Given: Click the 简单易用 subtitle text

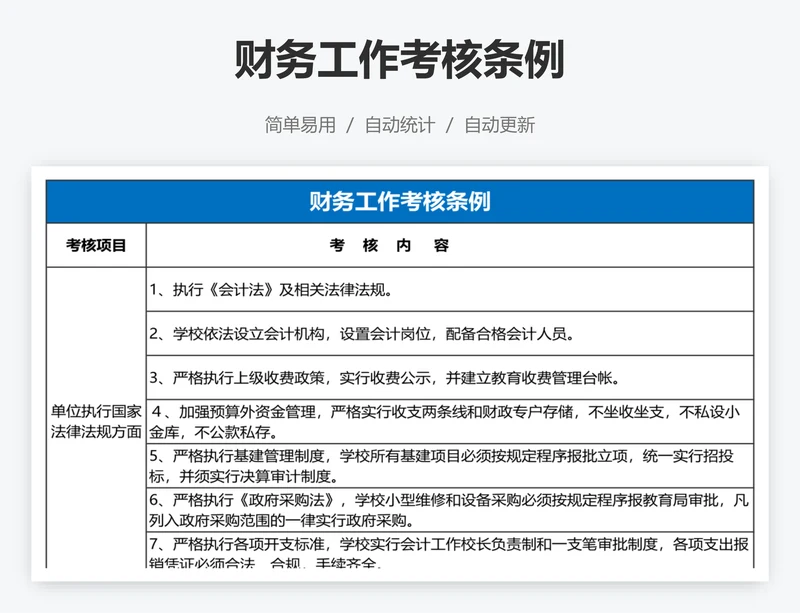Looking at the screenshot, I should 300,125.
